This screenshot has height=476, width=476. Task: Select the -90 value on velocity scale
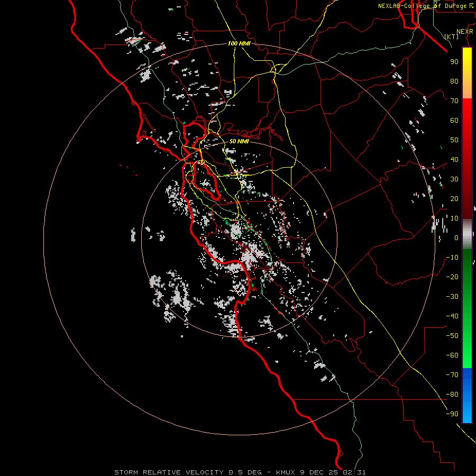tap(452, 414)
